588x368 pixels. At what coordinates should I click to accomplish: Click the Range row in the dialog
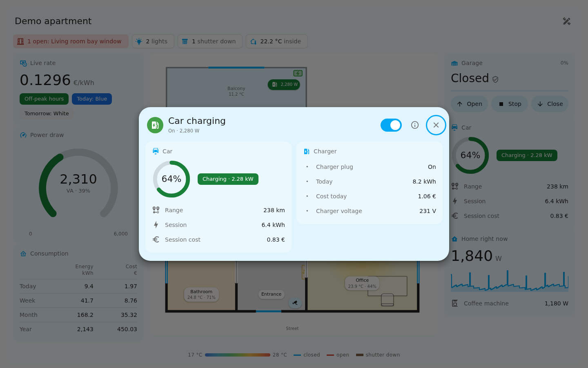pyautogui.click(x=218, y=210)
